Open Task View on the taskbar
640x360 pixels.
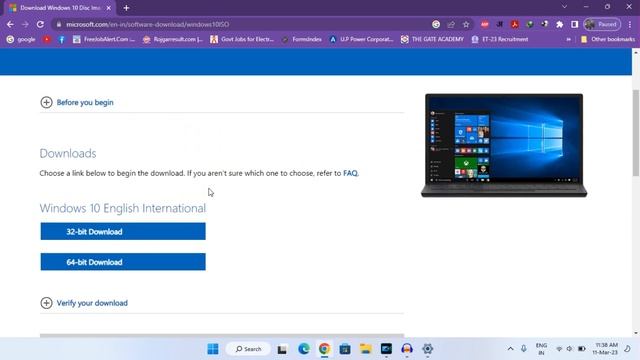[282, 349]
